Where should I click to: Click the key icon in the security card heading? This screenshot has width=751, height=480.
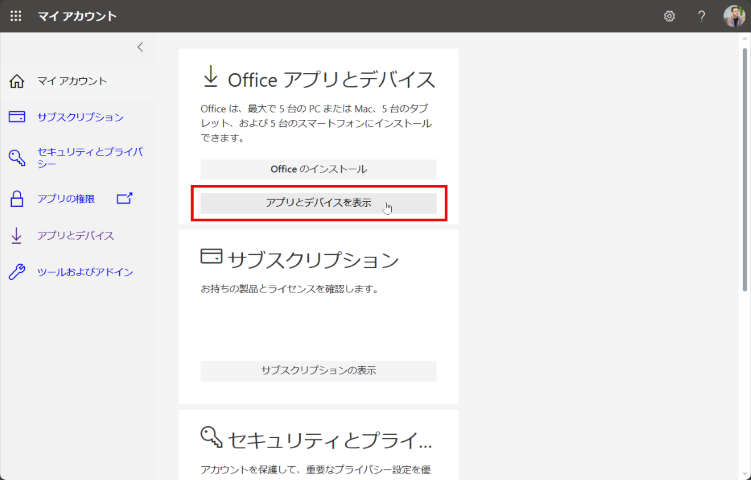pyautogui.click(x=211, y=437)
